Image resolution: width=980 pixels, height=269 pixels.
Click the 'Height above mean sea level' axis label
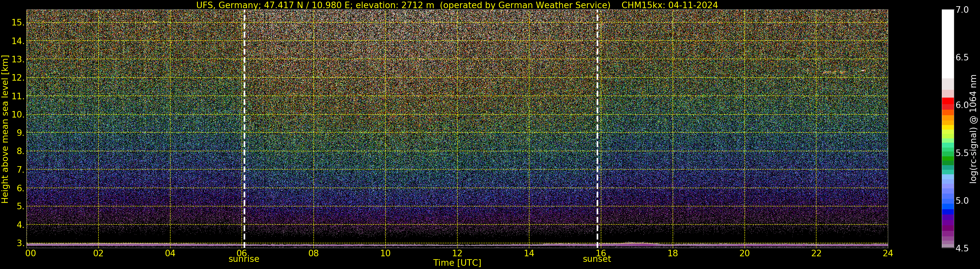point(5,129)
